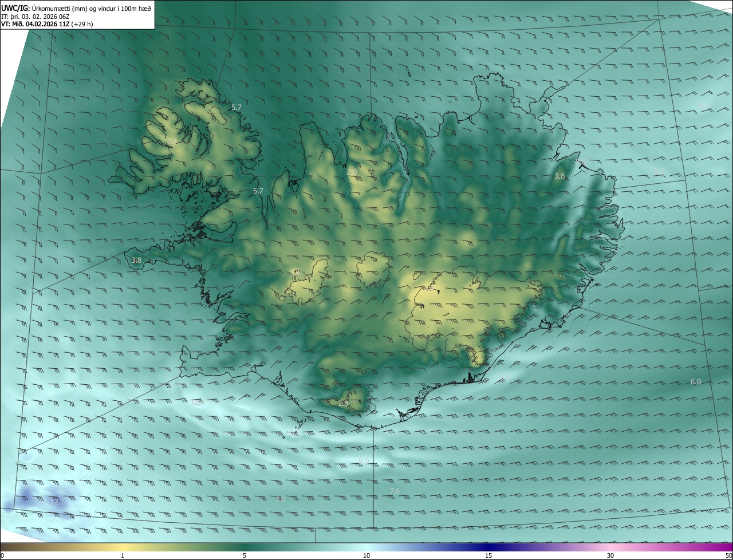The image size is (733, 560).
Task: Click the 9.9 precipitation value label
Action: tap(364, 461)
